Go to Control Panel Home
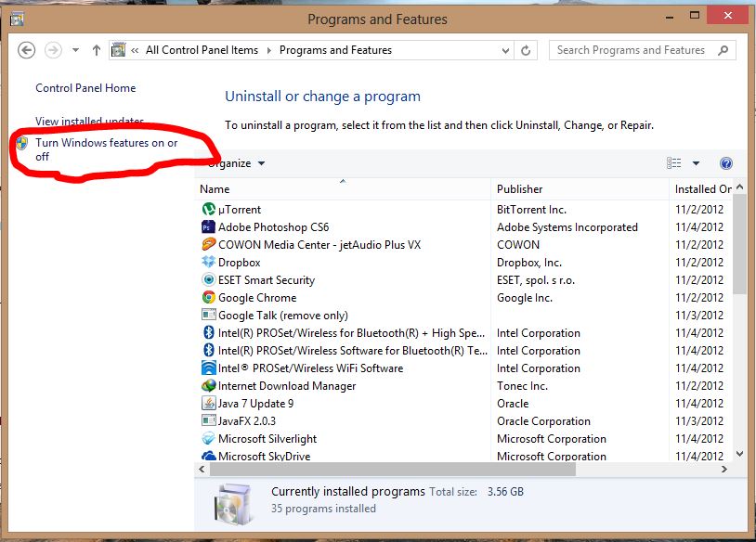 pyautogui.click(x=85, y=88)
